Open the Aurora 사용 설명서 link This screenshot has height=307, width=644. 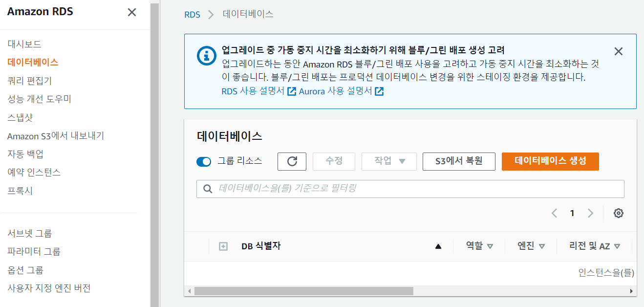point(335,91)
